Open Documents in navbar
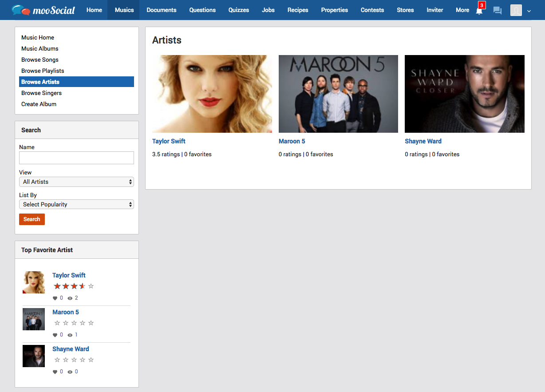The width and height of the screenshot is (545, 392). (x=162, y=10)
